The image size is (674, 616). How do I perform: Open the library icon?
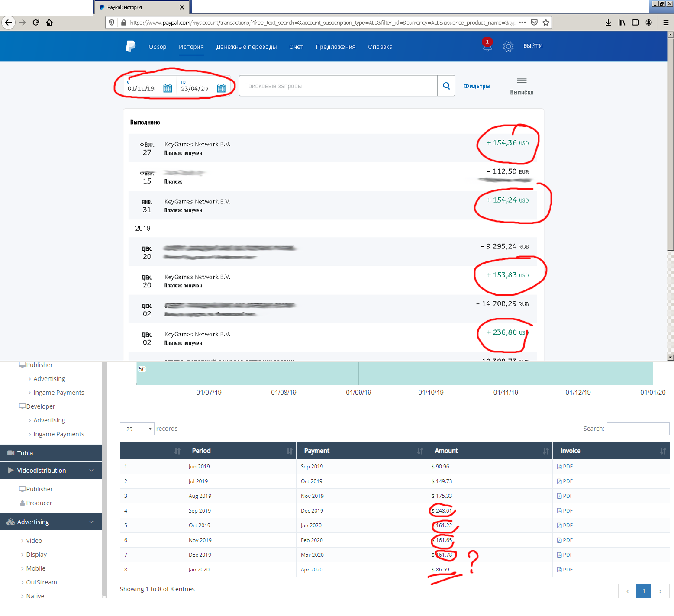click(622, 23)
